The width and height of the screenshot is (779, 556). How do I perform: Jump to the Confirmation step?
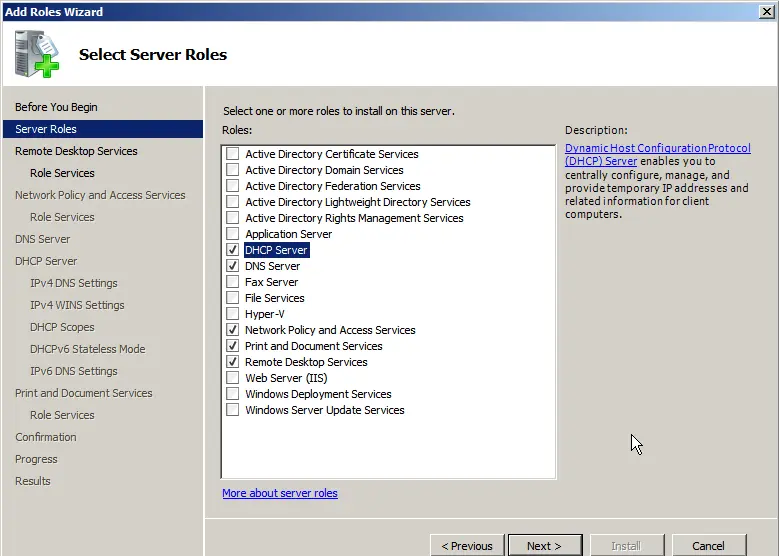[45, 437]
